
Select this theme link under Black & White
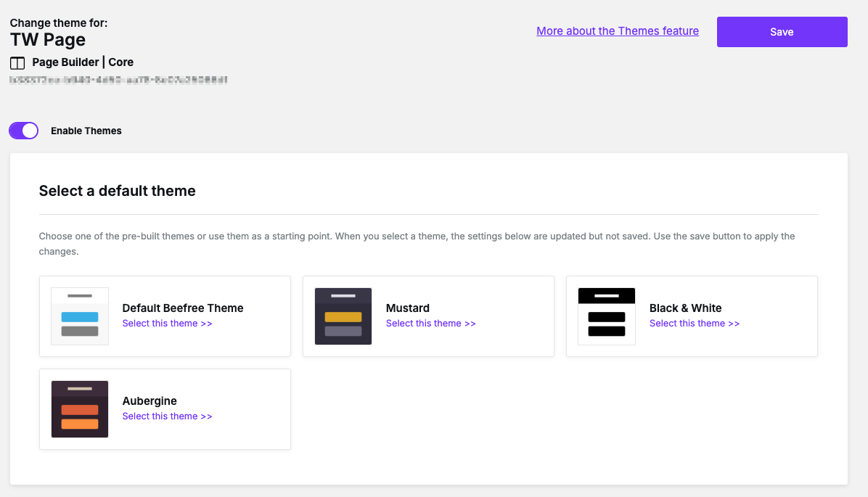pyautogui.click(x=694, y=324)
